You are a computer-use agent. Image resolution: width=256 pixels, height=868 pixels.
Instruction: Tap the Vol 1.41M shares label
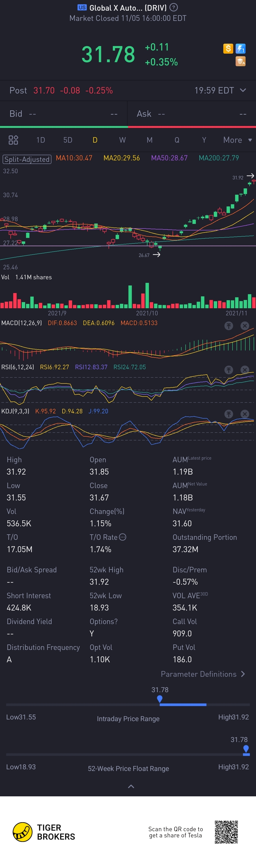[27, 277]
